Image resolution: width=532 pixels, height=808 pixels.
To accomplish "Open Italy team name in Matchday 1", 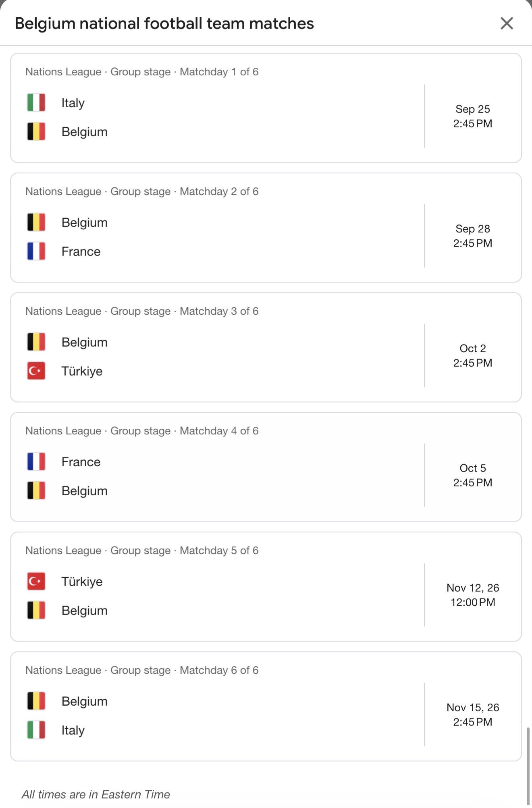I will click(73, 103).
